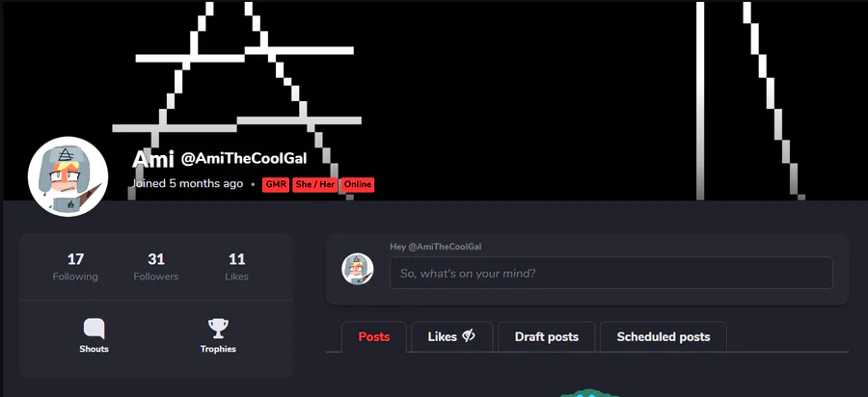Open the 11 Likes count
This screenshot has height=397, width=868.
point(237,267)
